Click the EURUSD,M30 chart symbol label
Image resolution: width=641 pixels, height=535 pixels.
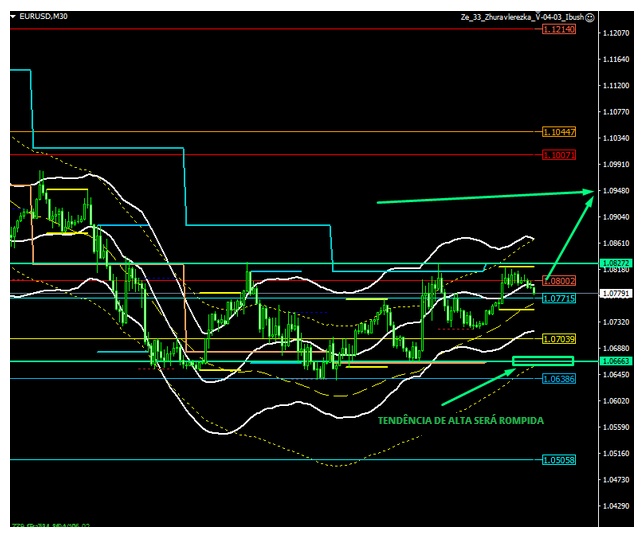[44, 17]
